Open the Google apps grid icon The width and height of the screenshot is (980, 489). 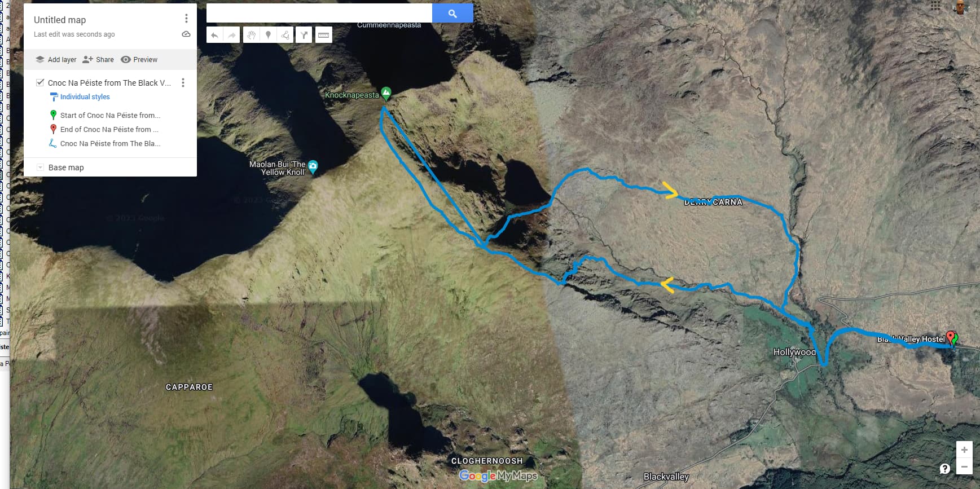click(x=935, y=6)
